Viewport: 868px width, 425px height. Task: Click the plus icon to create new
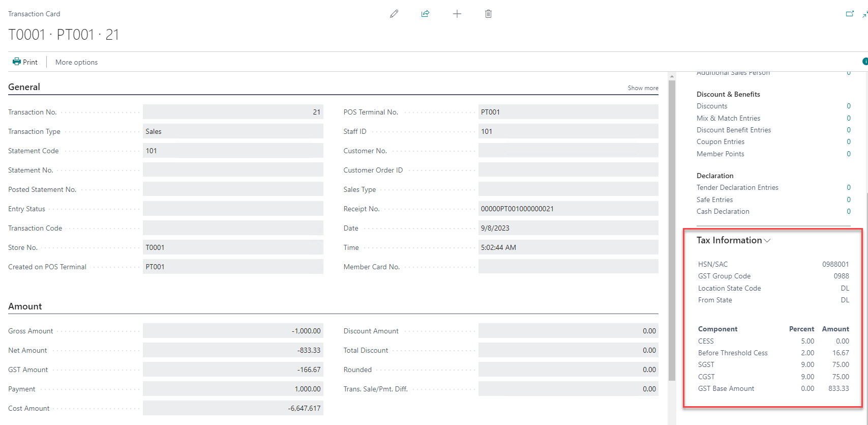(457, 14)
